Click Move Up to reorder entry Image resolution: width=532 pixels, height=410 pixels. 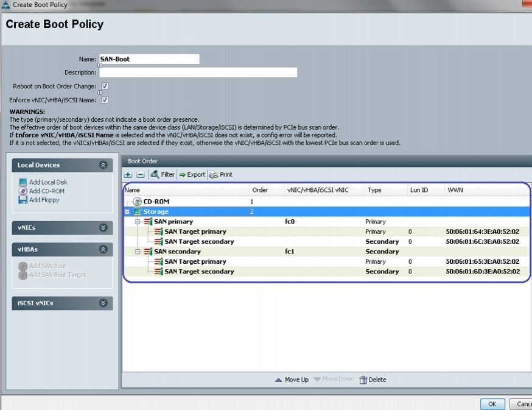coord(292,380)
